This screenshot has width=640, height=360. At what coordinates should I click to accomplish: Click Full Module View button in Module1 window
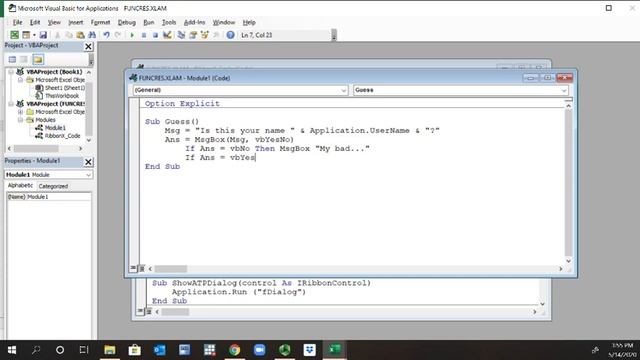(142, 269)
